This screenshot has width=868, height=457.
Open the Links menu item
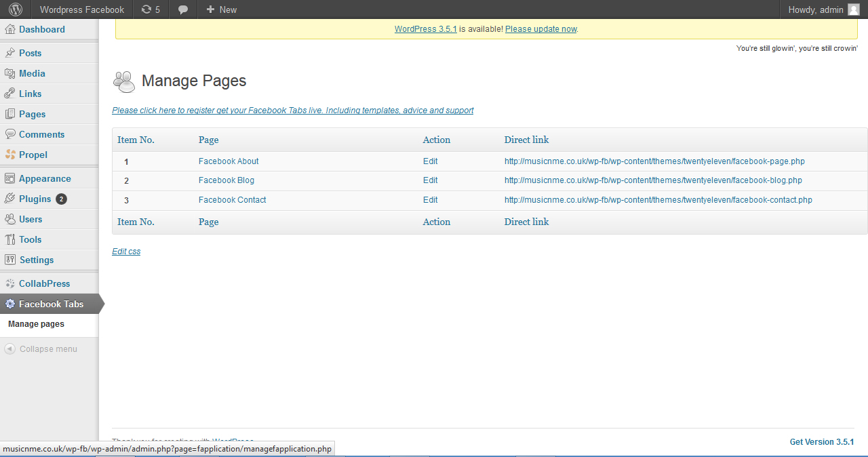point(30,94)
